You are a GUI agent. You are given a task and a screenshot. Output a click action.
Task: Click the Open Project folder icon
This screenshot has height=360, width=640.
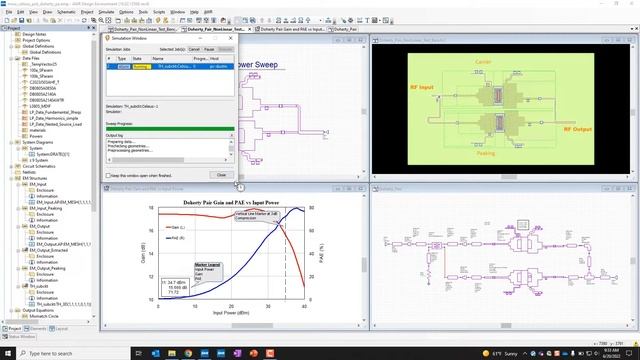tap(14, 20)
